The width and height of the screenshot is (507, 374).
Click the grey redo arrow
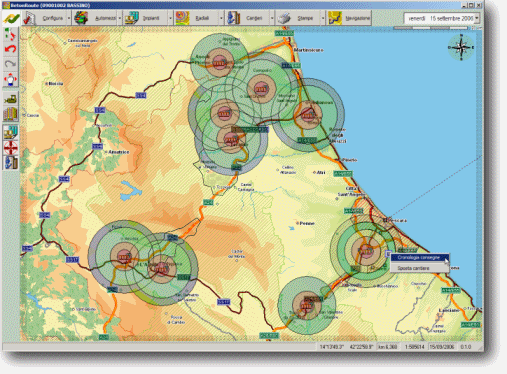click(10, 64)
